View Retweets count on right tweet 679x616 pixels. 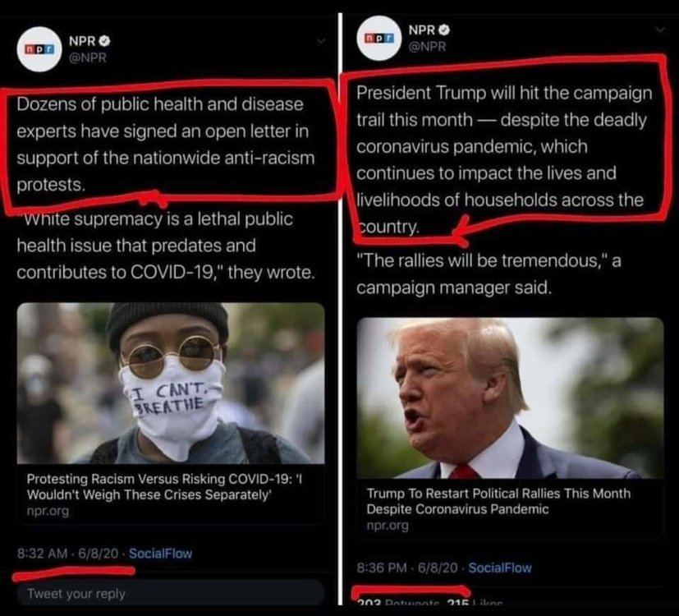pos(398,602)
